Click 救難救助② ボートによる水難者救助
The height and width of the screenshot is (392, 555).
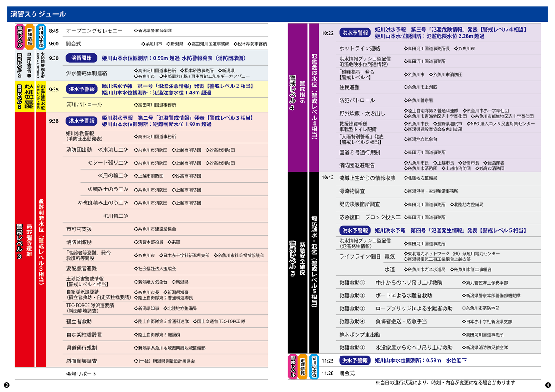438,295
